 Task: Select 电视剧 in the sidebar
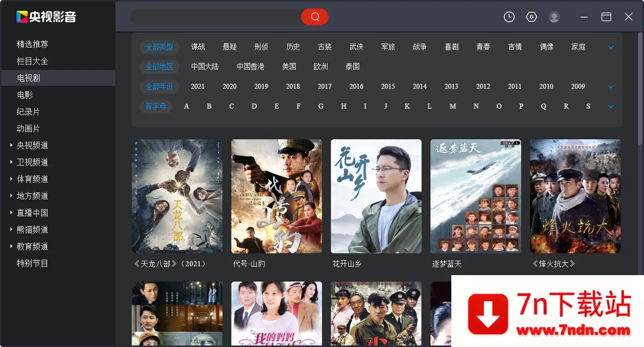pos(58,78)
